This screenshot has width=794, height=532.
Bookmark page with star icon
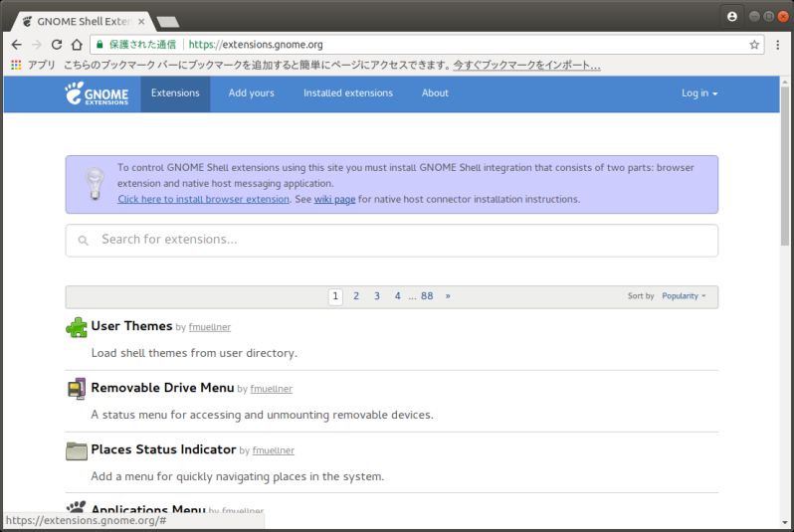754,45
